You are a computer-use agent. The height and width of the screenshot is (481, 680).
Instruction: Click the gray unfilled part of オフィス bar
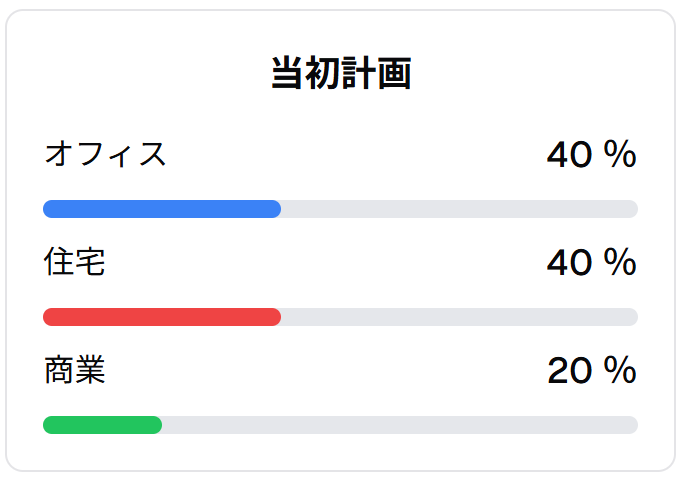[x=459, y=209]
